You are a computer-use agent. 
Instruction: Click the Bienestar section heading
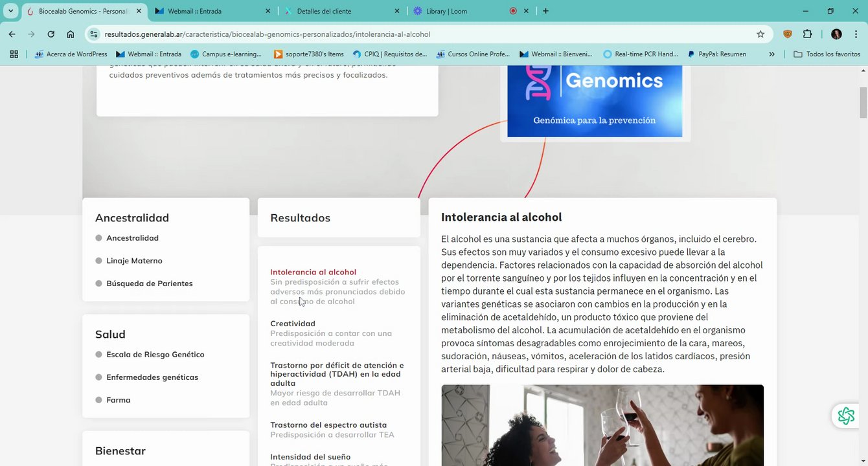click(120, 451)
